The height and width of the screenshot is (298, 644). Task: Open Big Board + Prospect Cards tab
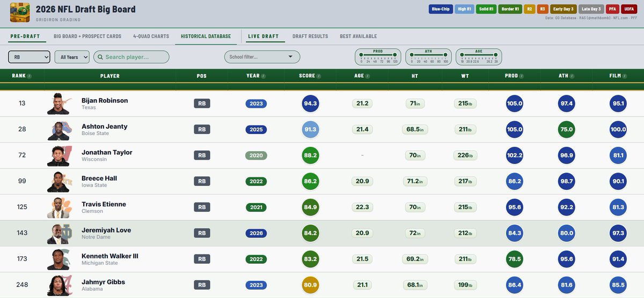click(87, 36)
